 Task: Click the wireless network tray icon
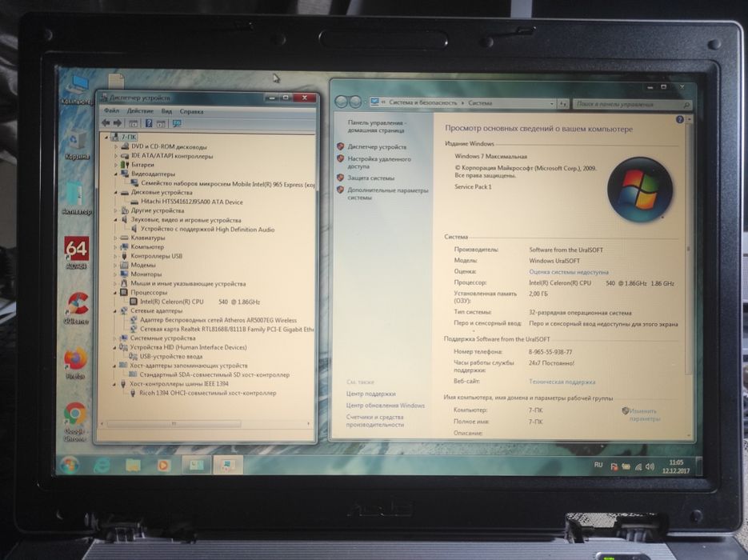[638, 467]
